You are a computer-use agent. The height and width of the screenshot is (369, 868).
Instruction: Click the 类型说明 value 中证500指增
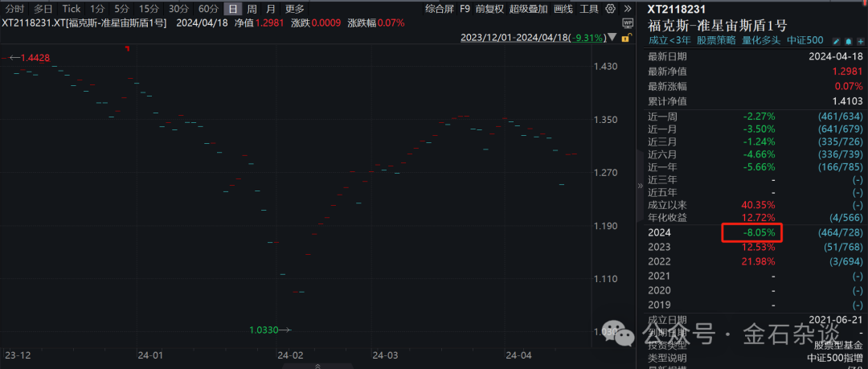(837, 359)
